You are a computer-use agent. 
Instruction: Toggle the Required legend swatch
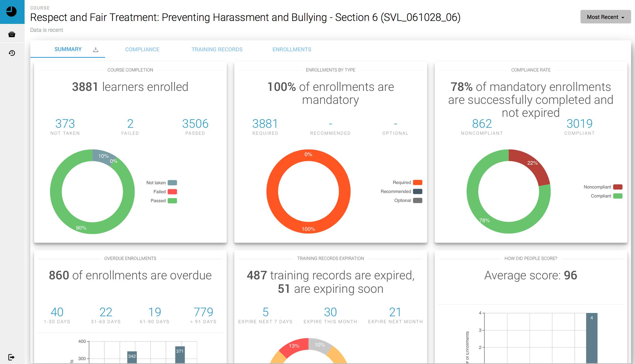pyautogui.click(x=417, y=183)
